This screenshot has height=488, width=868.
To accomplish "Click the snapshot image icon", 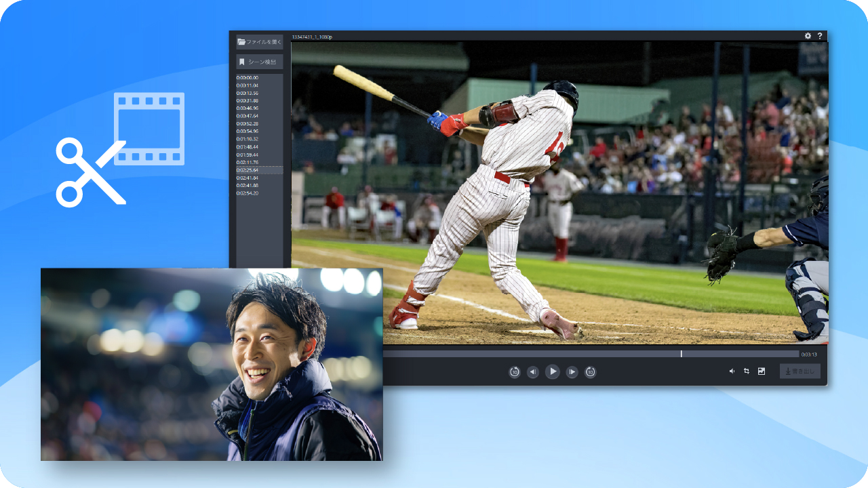I will pos(762,371).
